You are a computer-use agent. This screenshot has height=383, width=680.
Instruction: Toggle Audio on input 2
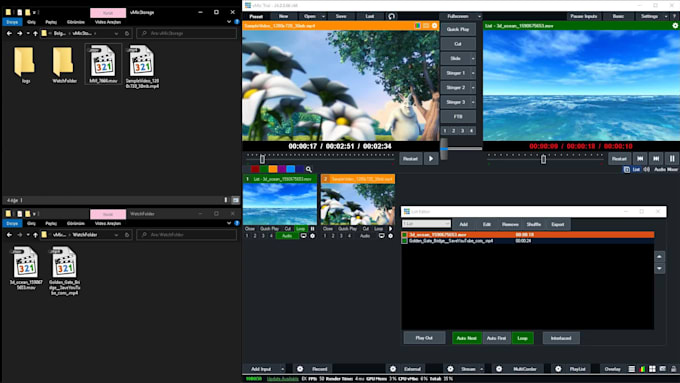(x=365, y=236)
